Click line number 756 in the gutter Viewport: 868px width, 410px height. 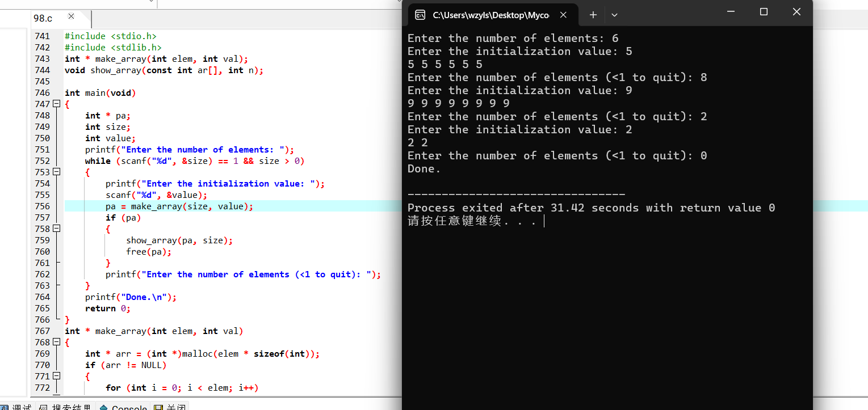pos(42,206)
